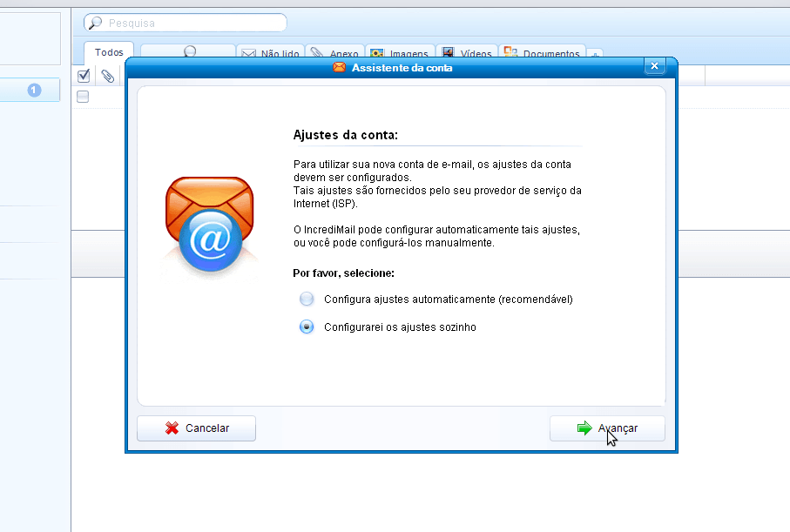Click the magnifier icon in the Pesquisa box

(95, 23)
